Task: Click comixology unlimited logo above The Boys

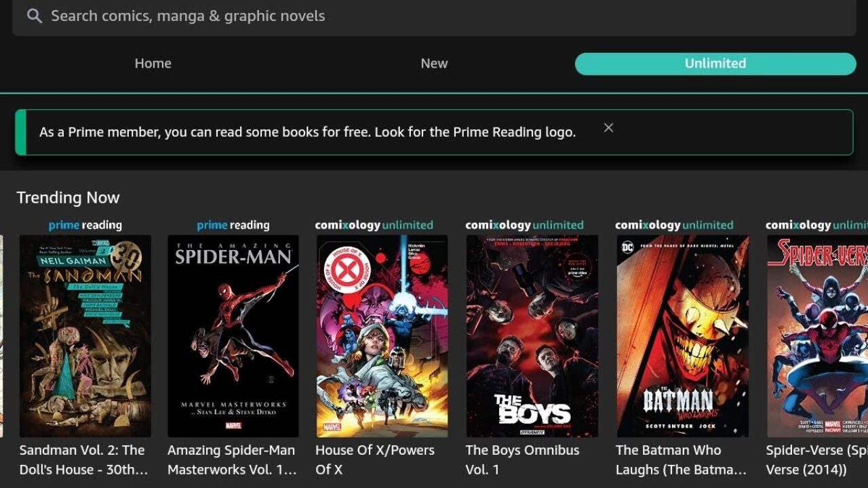Action: [x=524, y=225]
